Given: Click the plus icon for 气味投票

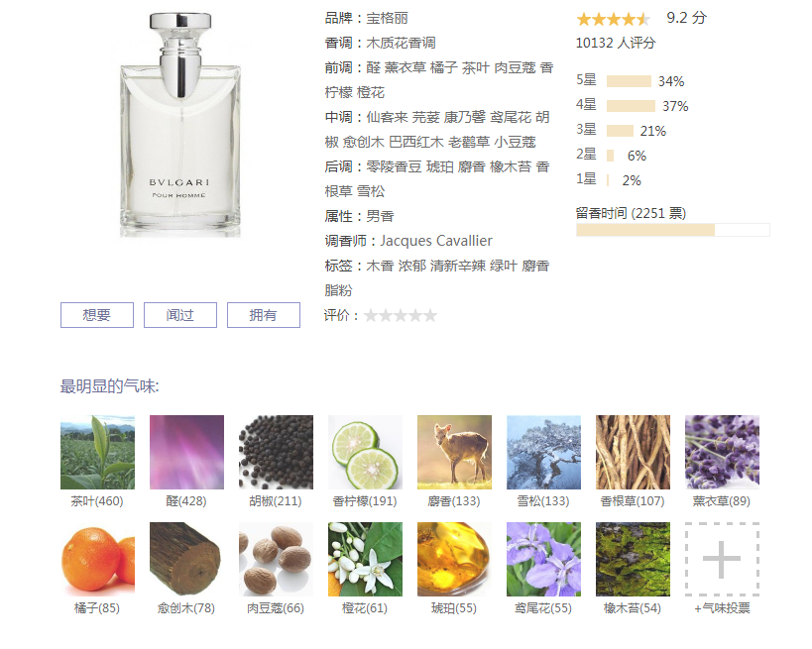Looking at the screenshot, I should (x=722, y=559).
